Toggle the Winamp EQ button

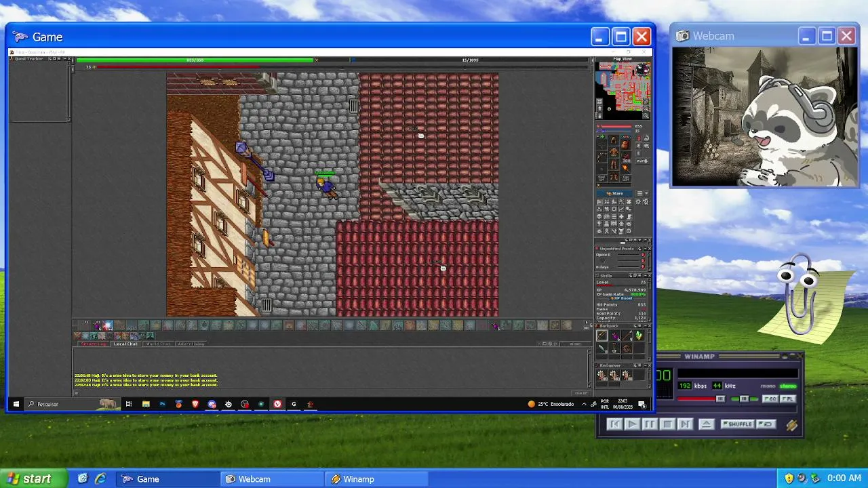pyautogui.click(x=770, y=399)
